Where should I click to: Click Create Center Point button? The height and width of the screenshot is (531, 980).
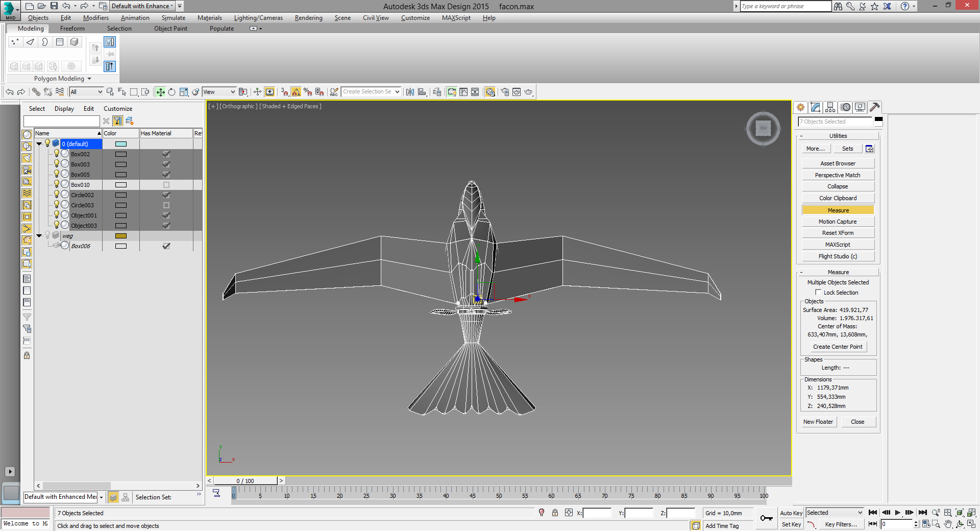[838, 347]
